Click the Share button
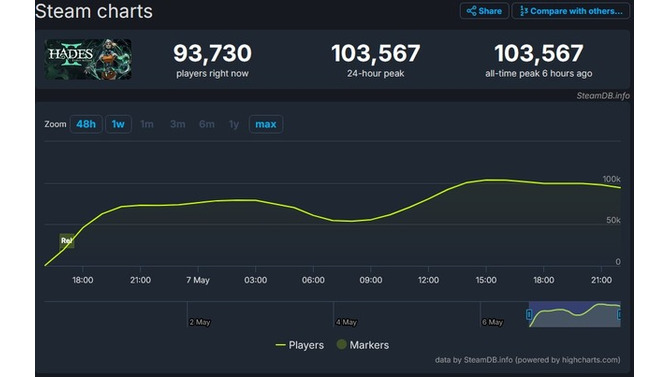Viewport: 670px width, 377px height. click(x=484, y=11)
